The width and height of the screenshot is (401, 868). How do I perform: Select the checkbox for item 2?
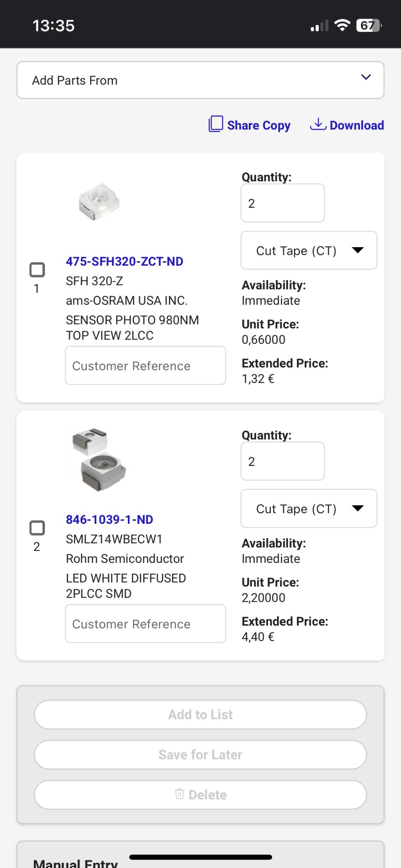click(37, 528)
